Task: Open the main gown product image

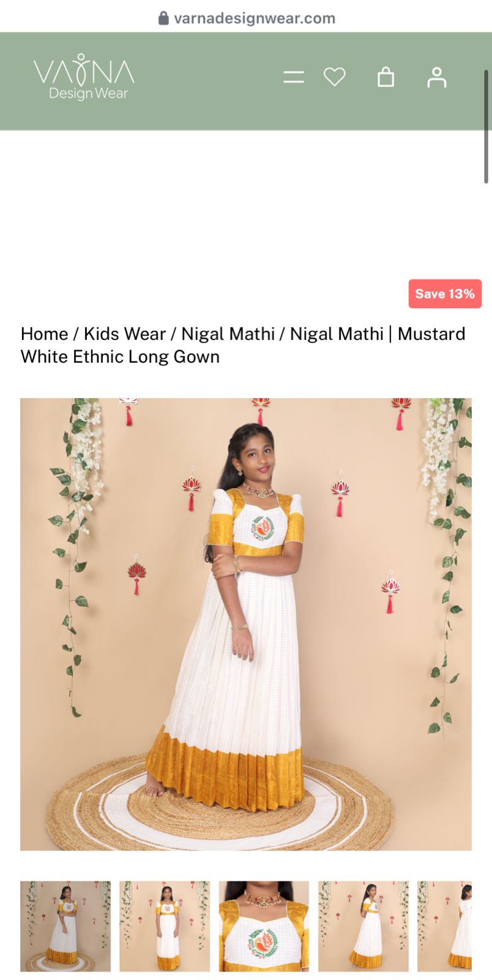Action: pyautogui.click(x=246, y=624)
